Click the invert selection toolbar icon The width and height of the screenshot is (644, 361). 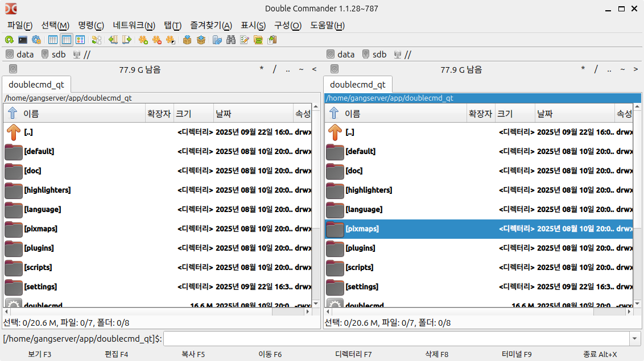[171, 40]
